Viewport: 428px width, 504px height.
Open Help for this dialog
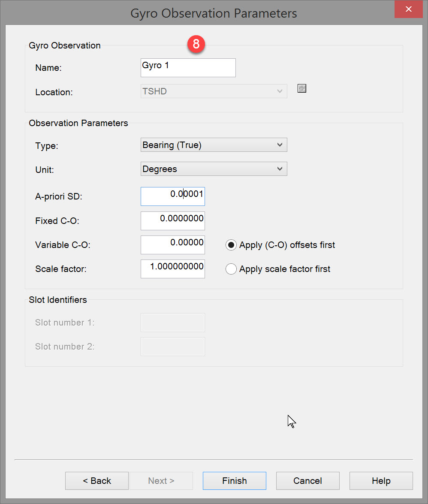tap(381, 481)
